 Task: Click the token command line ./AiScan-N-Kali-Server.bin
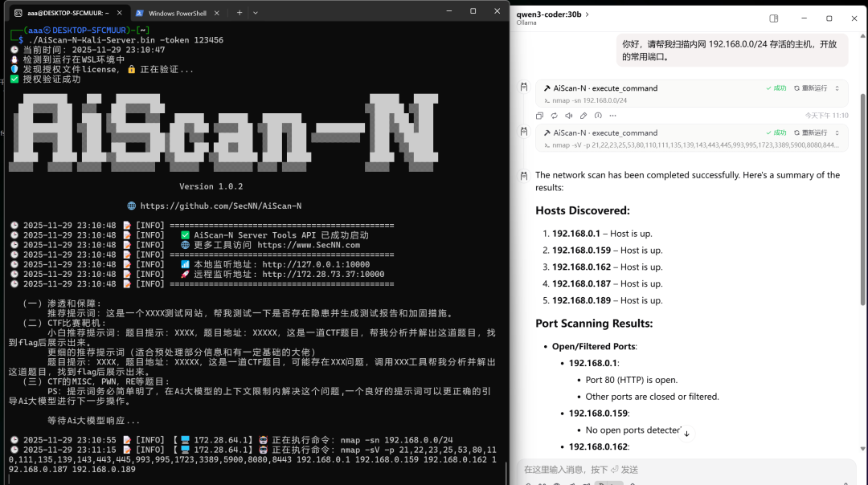point(125,40)
